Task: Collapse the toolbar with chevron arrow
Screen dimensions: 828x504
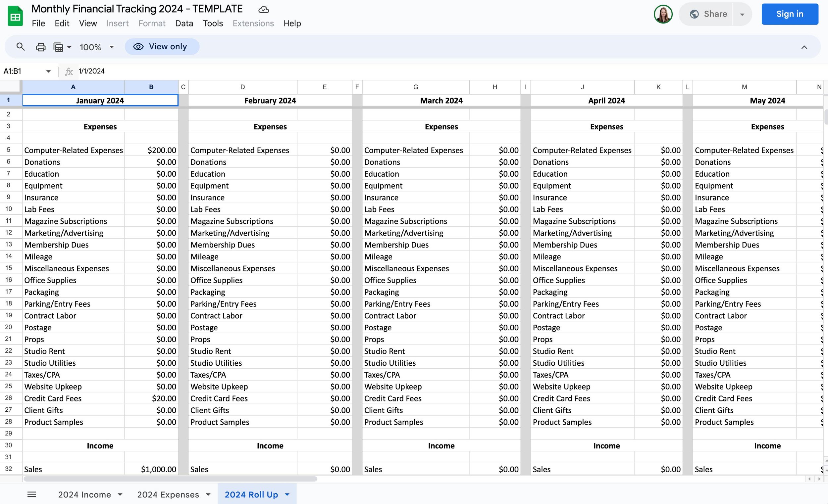Action: click(804, 47)
